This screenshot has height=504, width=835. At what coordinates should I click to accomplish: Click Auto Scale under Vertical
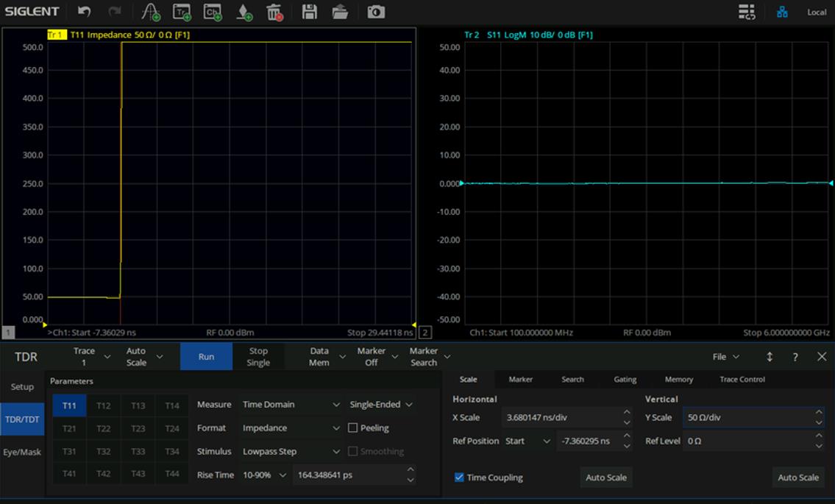(x=798, y=478)
